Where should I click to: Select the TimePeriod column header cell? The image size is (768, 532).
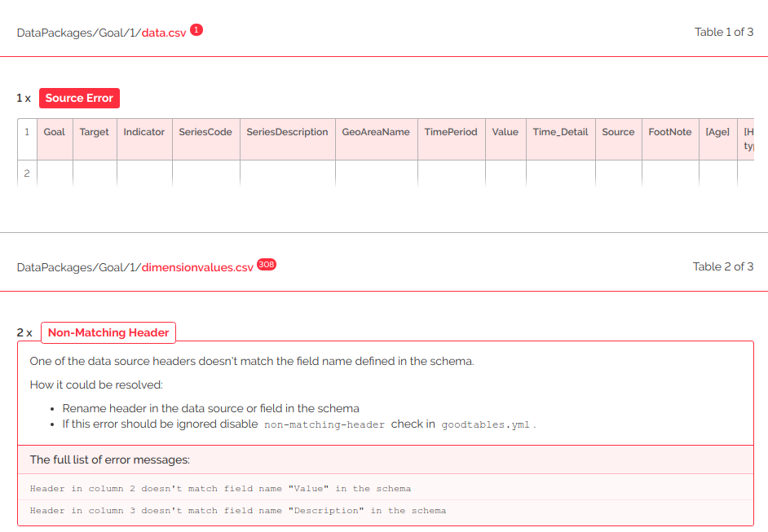[452, 139]
